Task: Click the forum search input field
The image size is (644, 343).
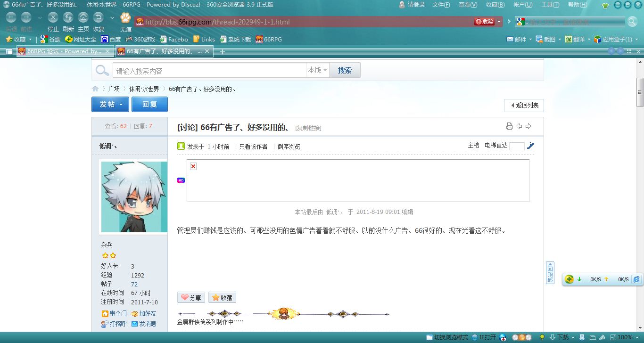Action: click(x=209, y=71)
